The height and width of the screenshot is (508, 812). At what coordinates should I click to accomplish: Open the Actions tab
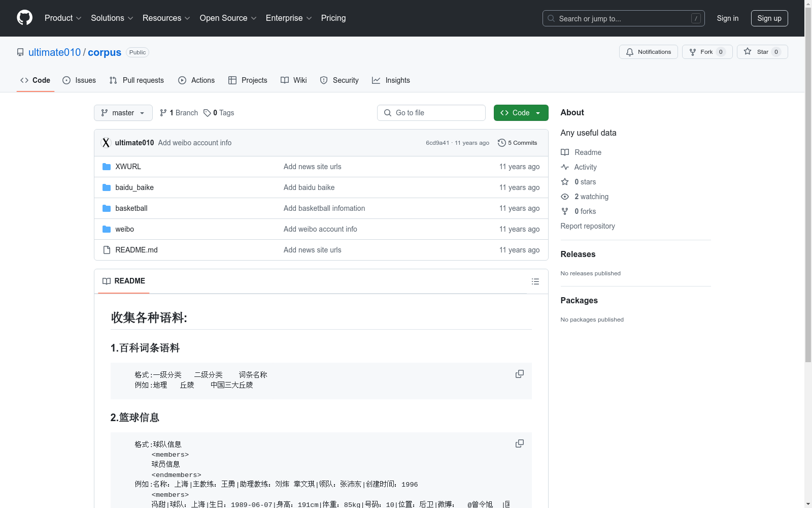point(196,80)
